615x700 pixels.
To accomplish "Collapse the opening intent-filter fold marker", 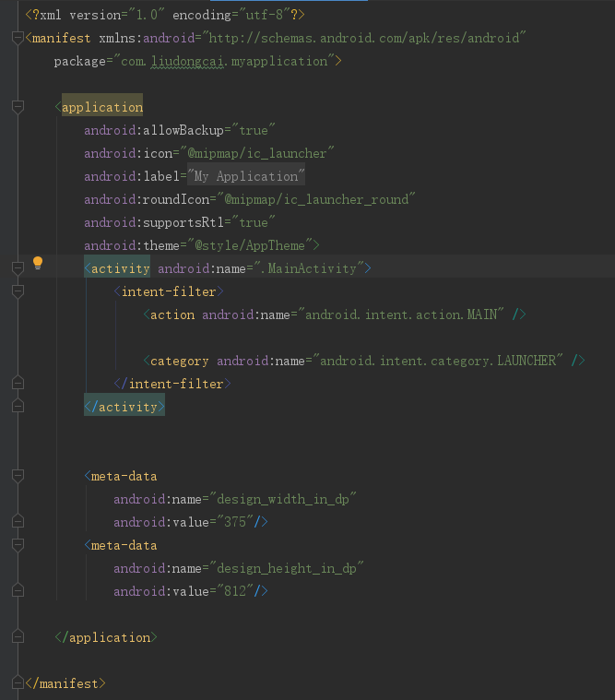I will [x=18, y=291].
